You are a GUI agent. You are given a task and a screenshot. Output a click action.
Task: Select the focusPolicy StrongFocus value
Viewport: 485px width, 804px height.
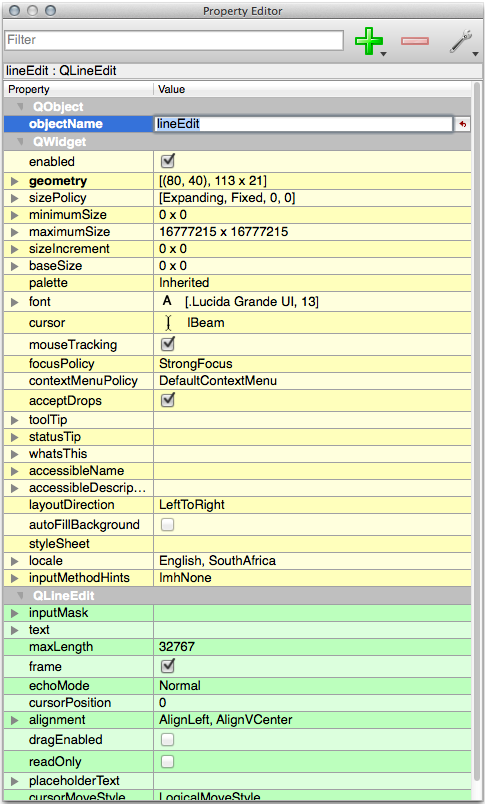pos(195,364)
